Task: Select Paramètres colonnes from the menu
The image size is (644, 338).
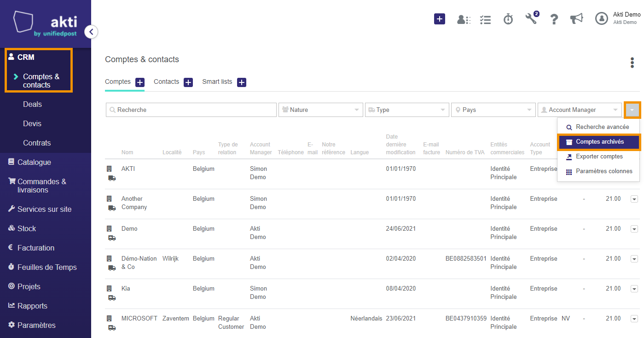Action: click(599, 171)
